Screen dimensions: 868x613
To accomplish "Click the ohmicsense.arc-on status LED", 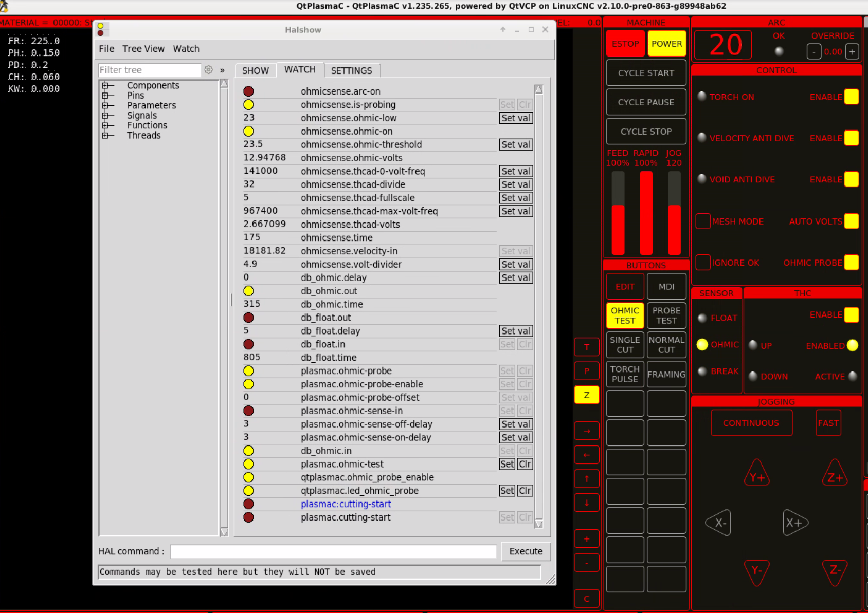I will [x=248, y=91].
